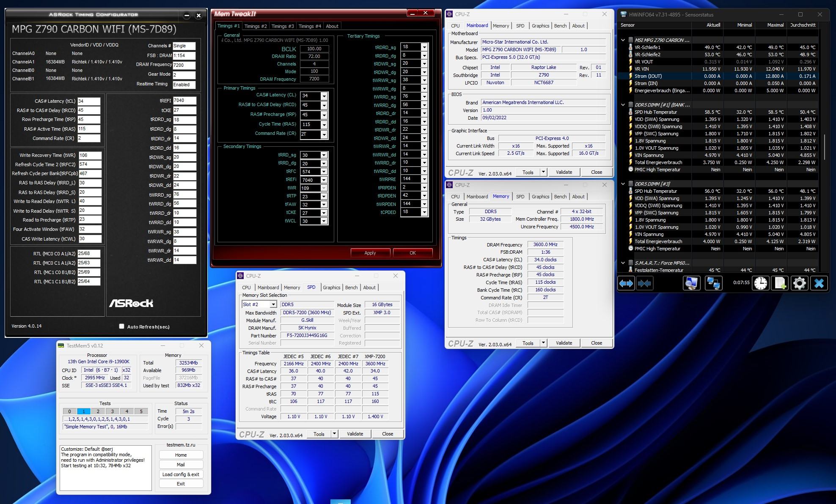Viewport: 836px width, 504px height.
Task: Open Bench tab in CPU-Z Mainboard window
Action: tap(560, 26)
